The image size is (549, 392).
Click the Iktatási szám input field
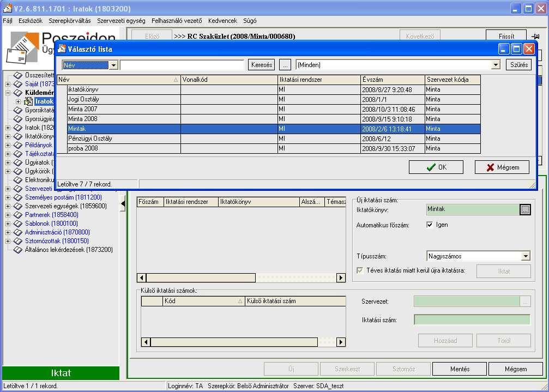click(x=472, y=319)
